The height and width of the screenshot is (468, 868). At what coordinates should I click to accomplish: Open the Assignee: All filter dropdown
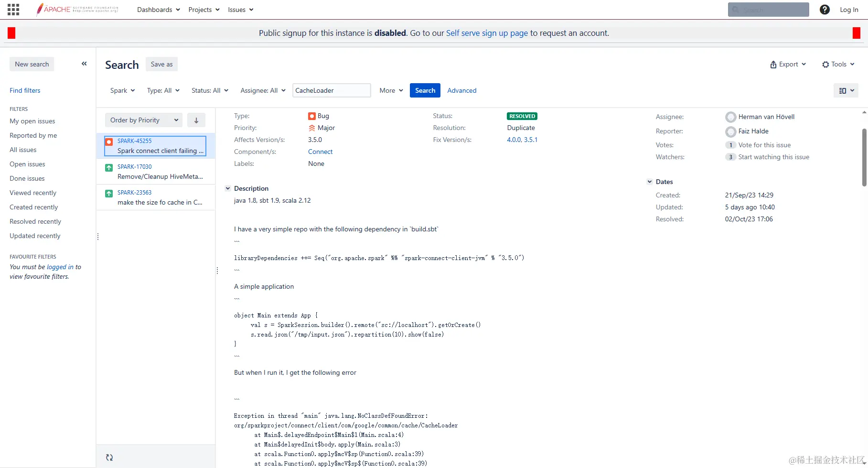click(263, 90)
